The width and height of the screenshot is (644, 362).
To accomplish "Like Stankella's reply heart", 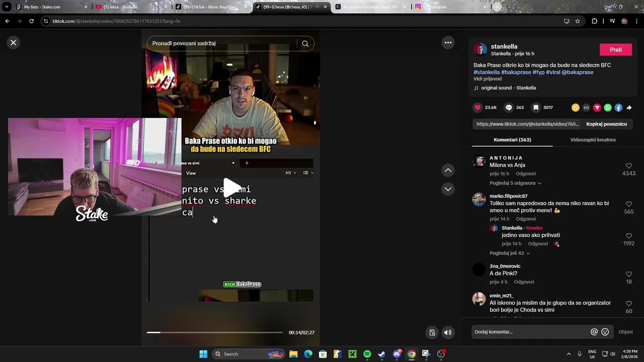I will point(628,236).
